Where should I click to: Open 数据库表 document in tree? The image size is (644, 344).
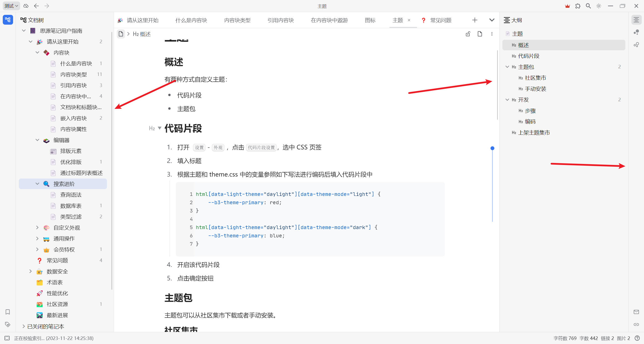71,206
